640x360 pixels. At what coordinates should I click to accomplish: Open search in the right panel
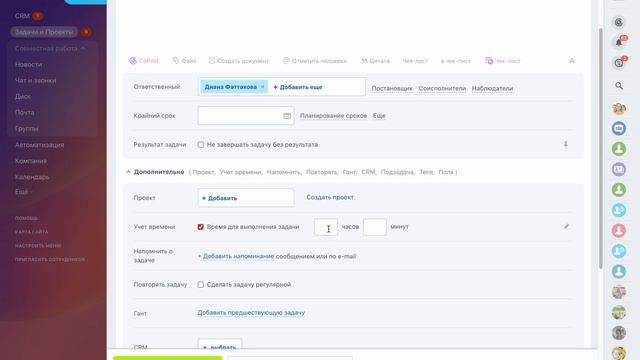(619, 86)
